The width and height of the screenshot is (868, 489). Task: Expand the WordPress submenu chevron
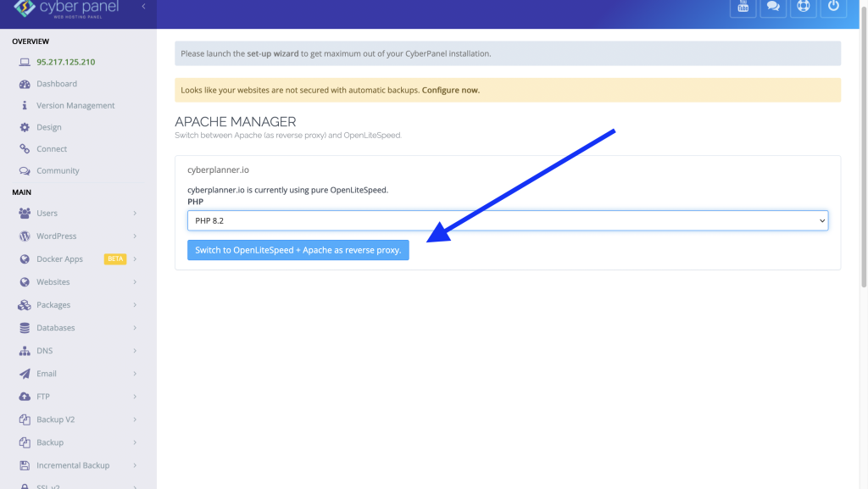click(x=135, y=236)
